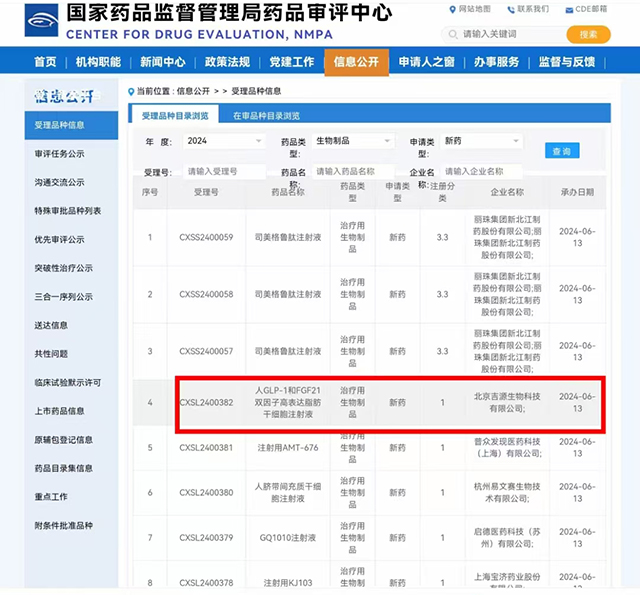This screenshot has height=595, width=640.
Task: Open the 政策法规 navigation menu
Action: [227, 62]
